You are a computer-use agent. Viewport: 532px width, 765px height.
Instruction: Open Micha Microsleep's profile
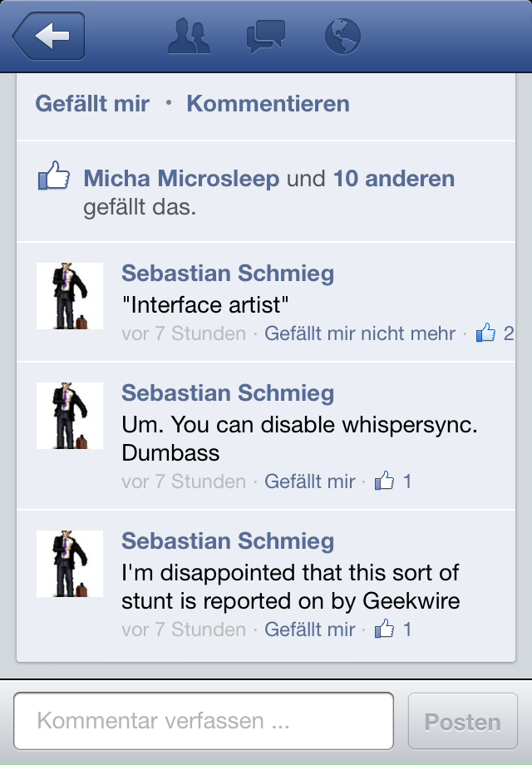[x=181, y=178]
